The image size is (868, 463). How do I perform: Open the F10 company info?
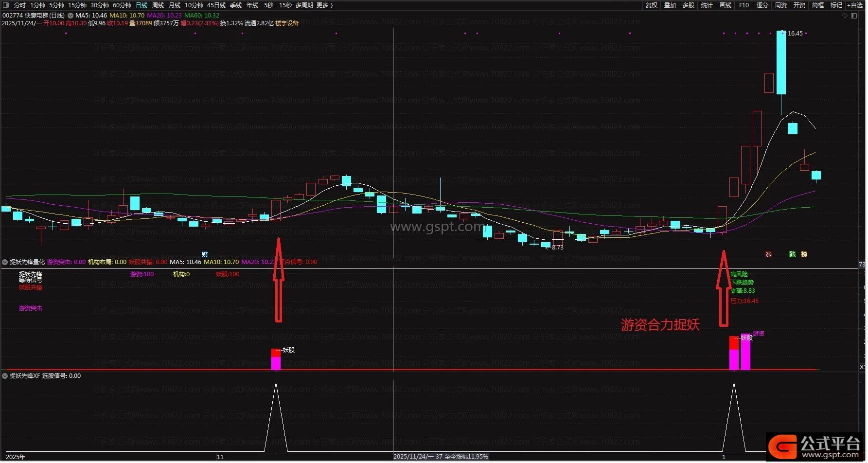(x=744, y=5)
